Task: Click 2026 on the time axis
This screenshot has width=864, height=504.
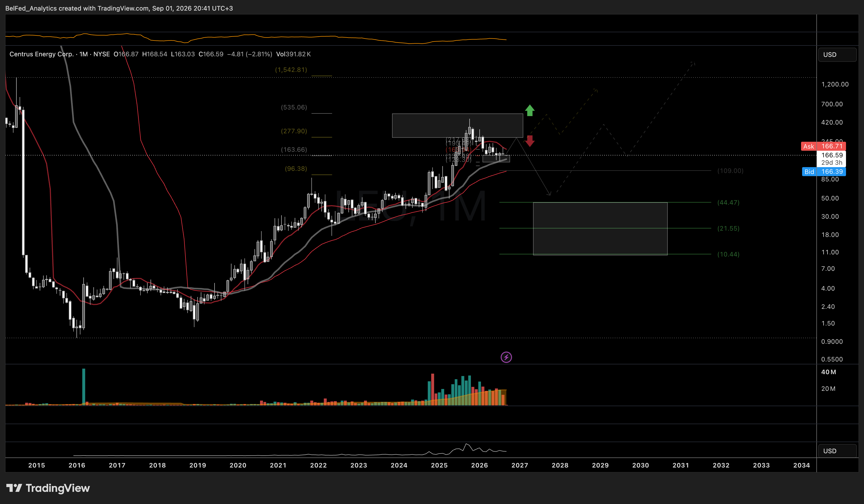Action: coord(479,465)
